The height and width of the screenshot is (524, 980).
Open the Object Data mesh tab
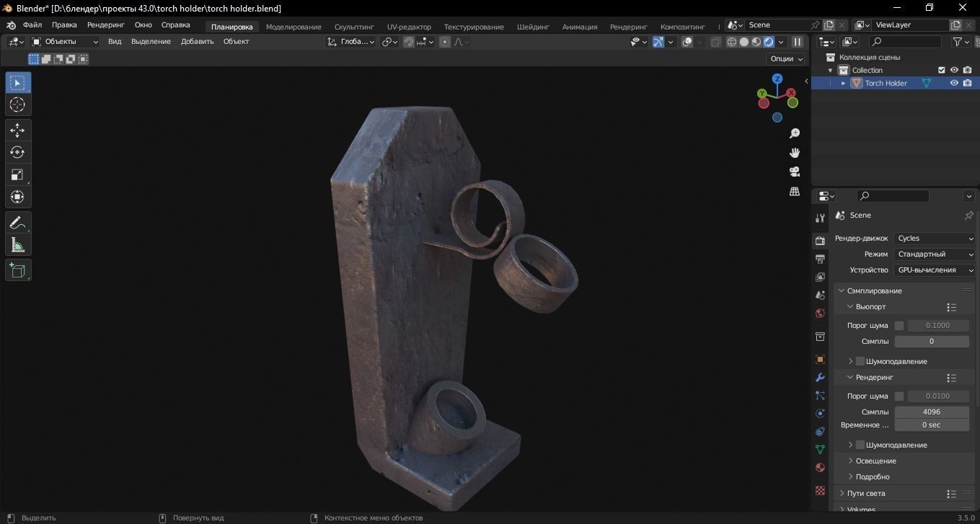pos(820,450)
